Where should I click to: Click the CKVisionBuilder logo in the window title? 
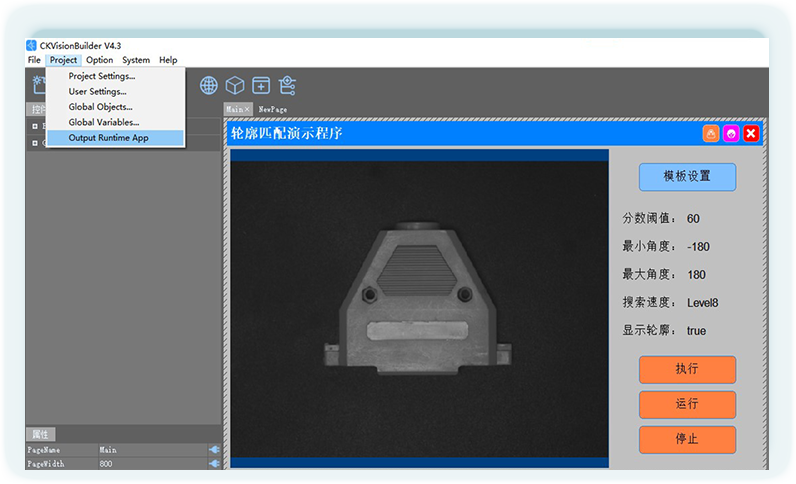[x=31, y=46]
